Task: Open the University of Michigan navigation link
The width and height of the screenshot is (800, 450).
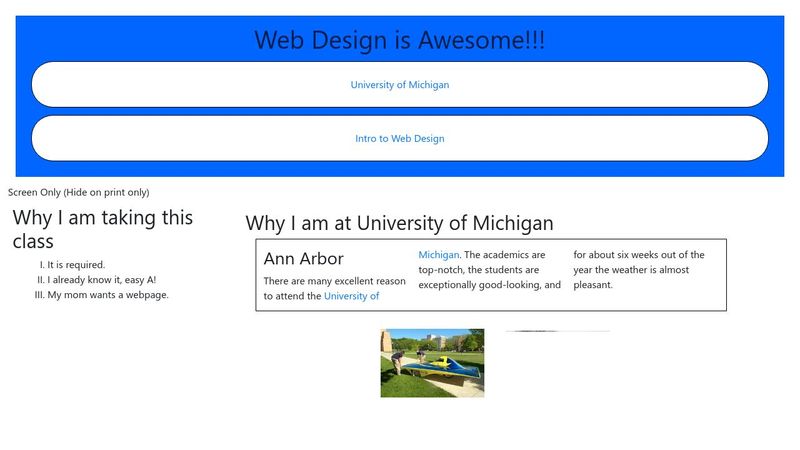Action: (399, 85)
